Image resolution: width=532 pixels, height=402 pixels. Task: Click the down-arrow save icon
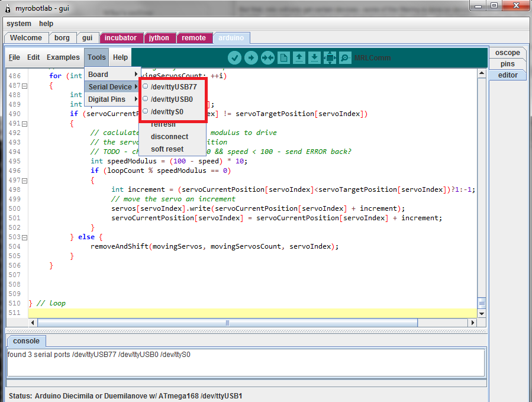click(x=314, y=57)
